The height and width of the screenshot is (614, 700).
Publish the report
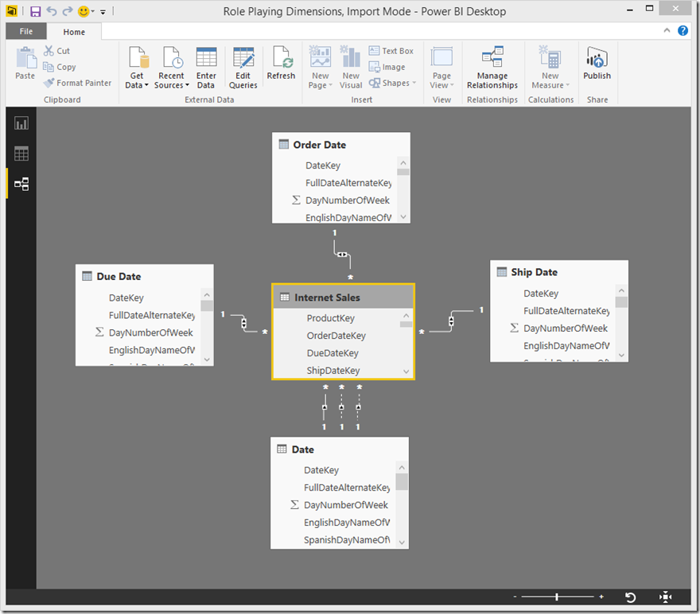[x=597, y=64]
